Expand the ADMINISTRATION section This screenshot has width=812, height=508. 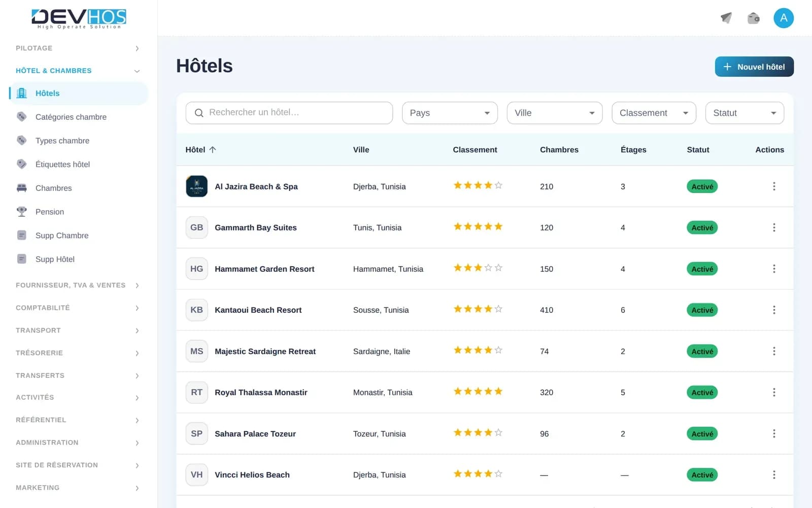tap(78, 442)
